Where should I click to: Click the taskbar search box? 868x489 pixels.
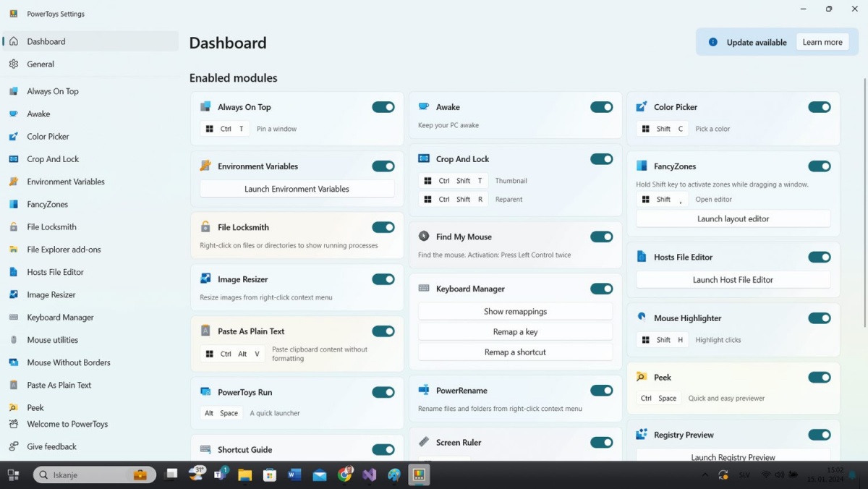pos(95,475)
